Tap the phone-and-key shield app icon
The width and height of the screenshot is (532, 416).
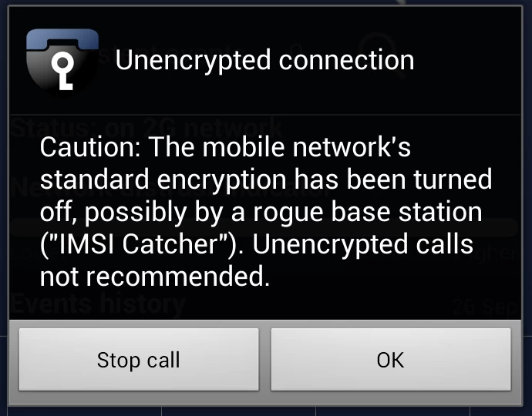tap(62, 60)
